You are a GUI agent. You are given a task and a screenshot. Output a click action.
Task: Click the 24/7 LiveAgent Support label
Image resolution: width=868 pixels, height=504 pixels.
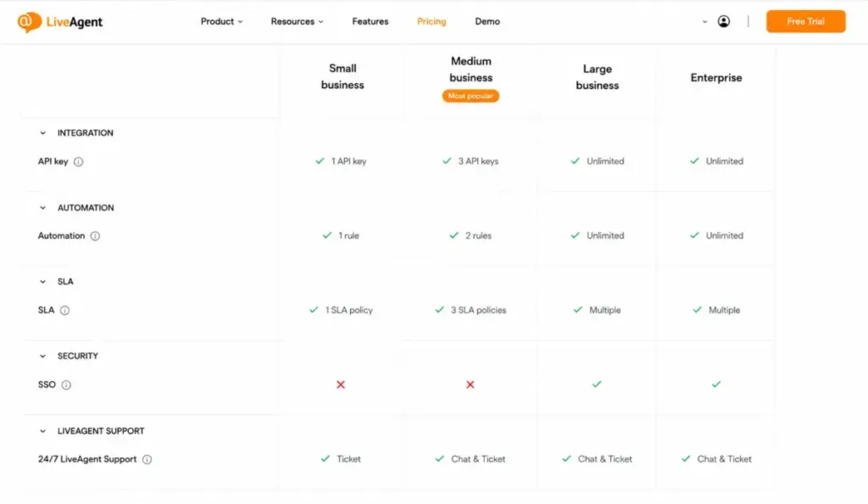(87, 459)
